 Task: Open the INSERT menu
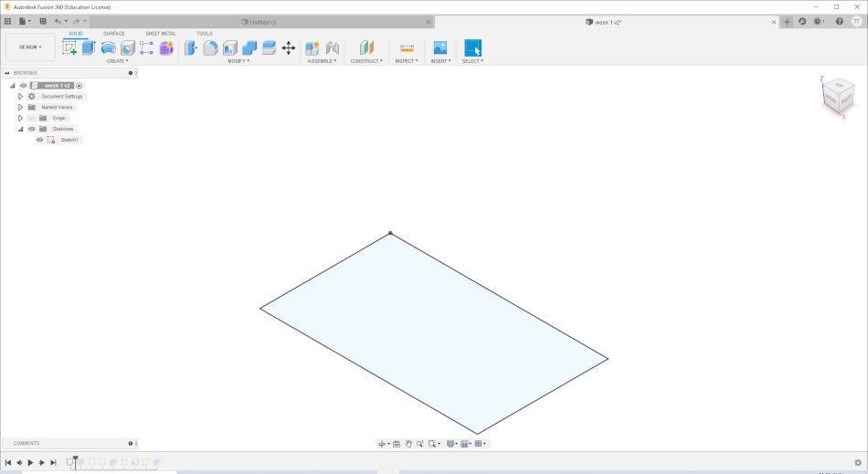(x=440, y=61)
